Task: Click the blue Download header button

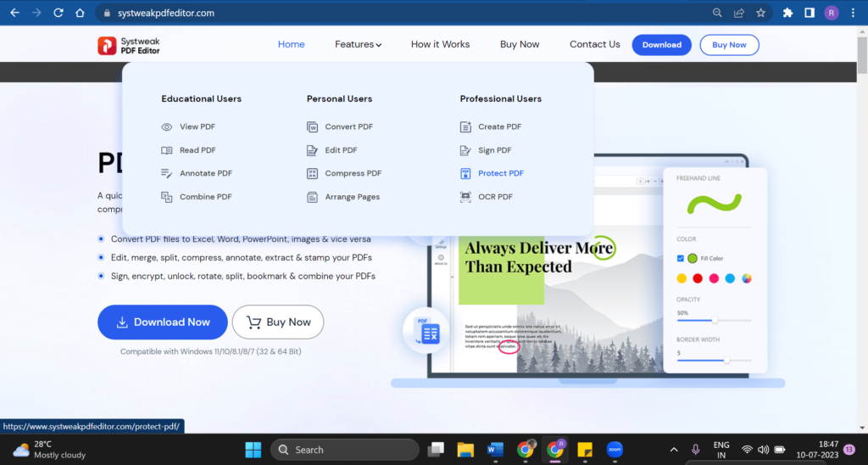Action: (661, 45)
